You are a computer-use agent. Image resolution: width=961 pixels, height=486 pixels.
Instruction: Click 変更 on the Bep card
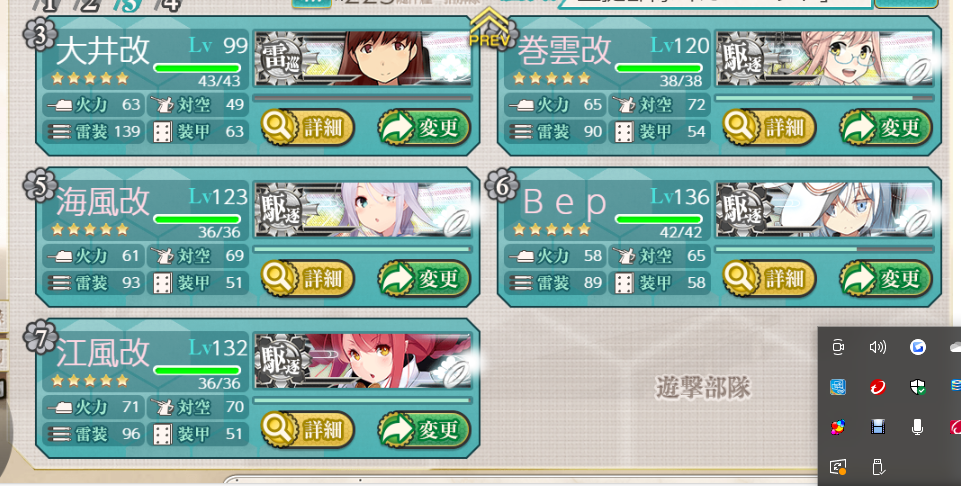[886, 279]
